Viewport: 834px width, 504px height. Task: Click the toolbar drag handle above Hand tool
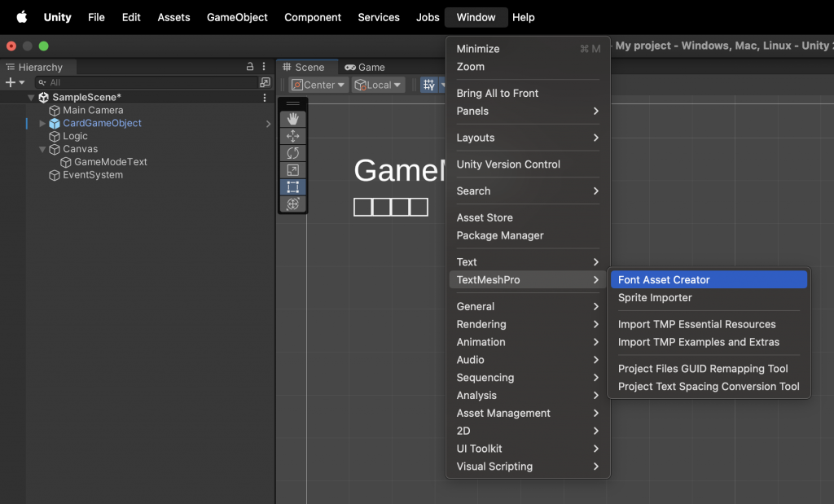(292, 103)
